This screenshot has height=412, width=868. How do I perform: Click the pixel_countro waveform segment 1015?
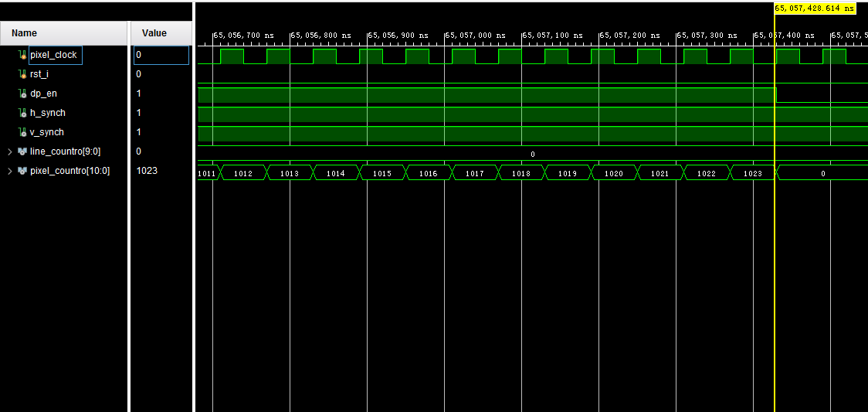pyautogui.click(x=382, y=173)
